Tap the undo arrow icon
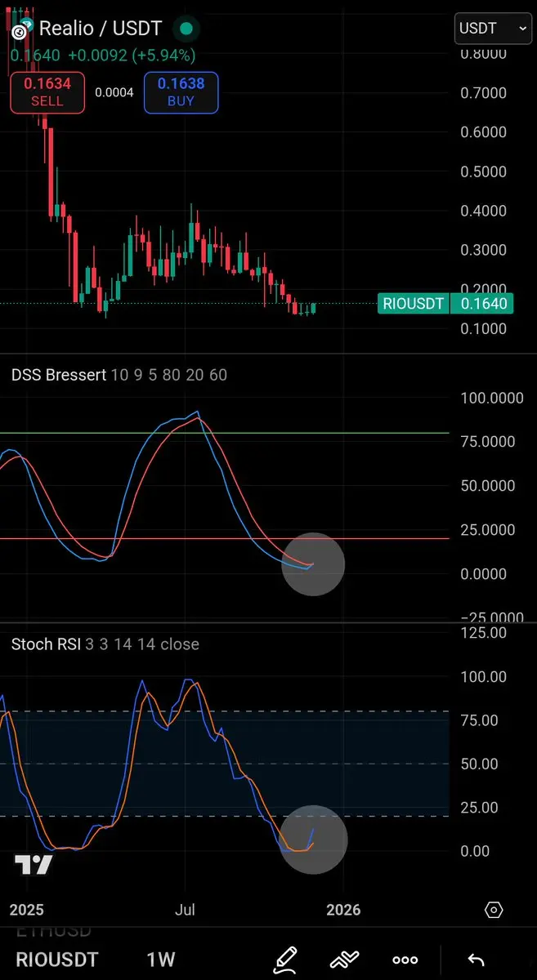Viewport: 537px width, 980px height. point(475,960)
